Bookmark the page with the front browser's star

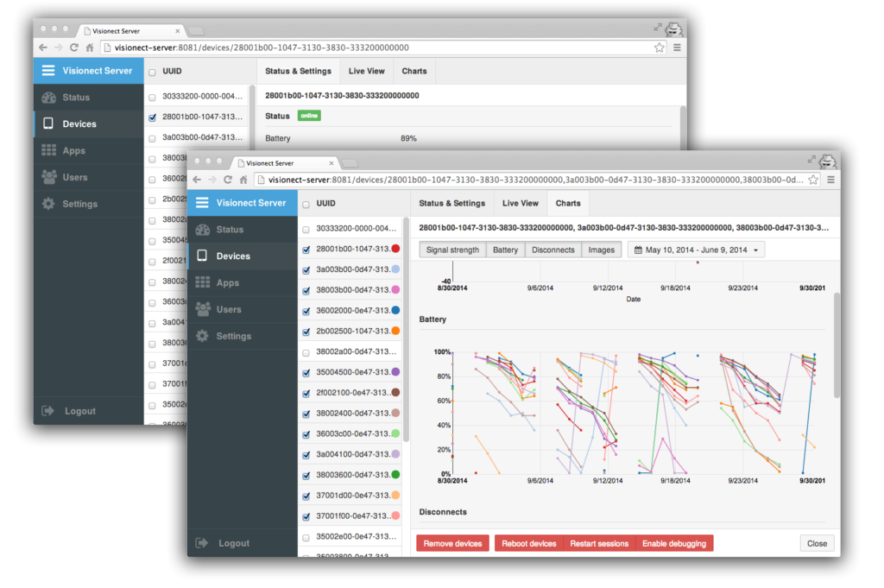pyautogui.click(x=813, y=180)
